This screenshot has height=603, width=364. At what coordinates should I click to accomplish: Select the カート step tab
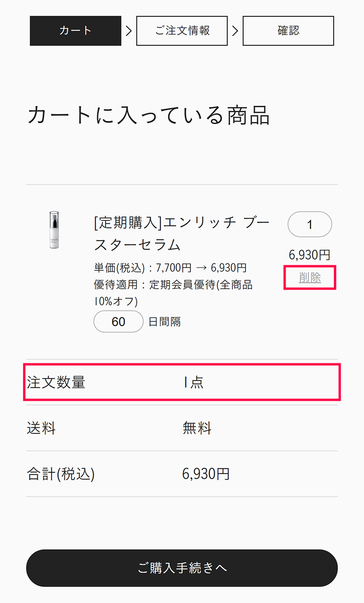click(76, 31)
